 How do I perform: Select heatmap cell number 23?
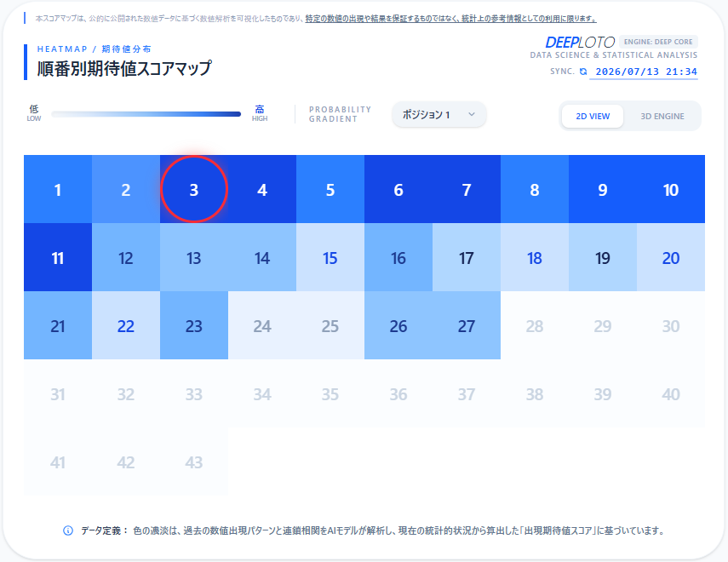(194, 325)
